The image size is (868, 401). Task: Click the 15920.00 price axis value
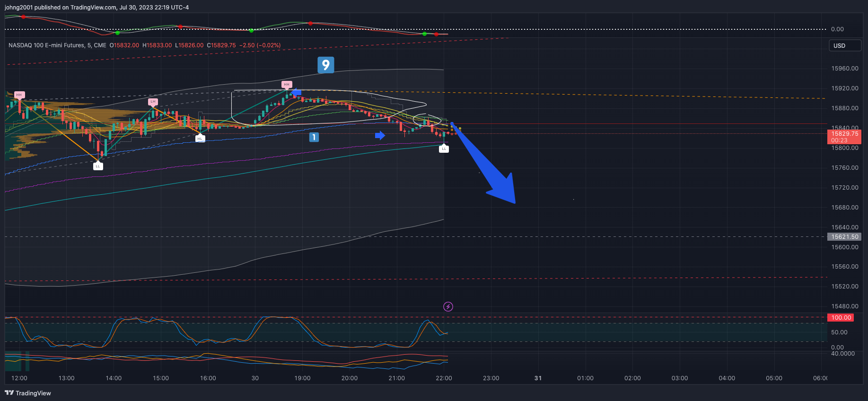tap(845, 88)
